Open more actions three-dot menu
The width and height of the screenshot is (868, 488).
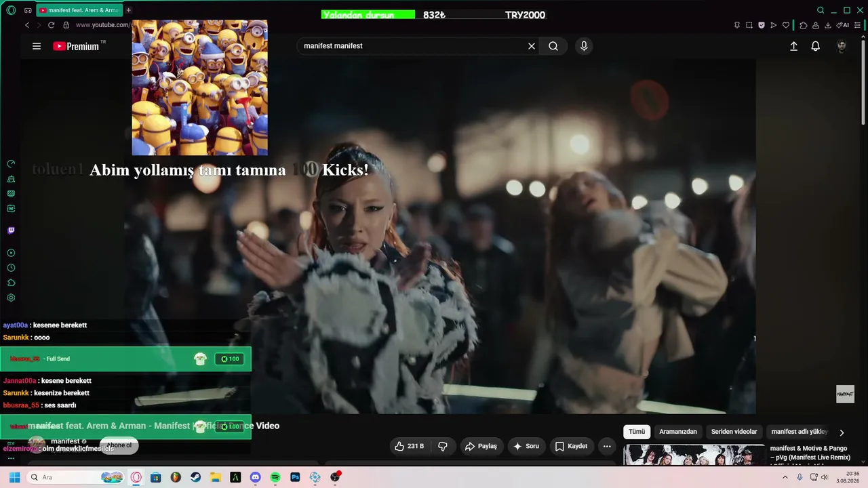(607, 446)
